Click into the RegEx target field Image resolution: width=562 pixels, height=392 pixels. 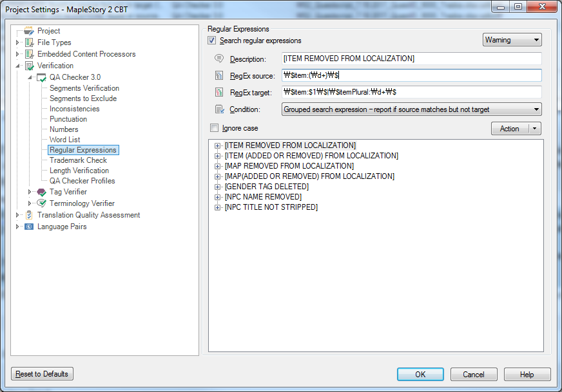tap(411, 92)
